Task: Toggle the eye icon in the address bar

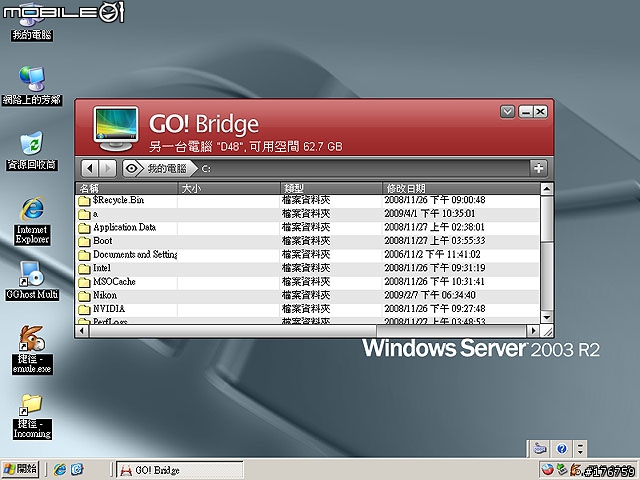Action: pos(132,168)
